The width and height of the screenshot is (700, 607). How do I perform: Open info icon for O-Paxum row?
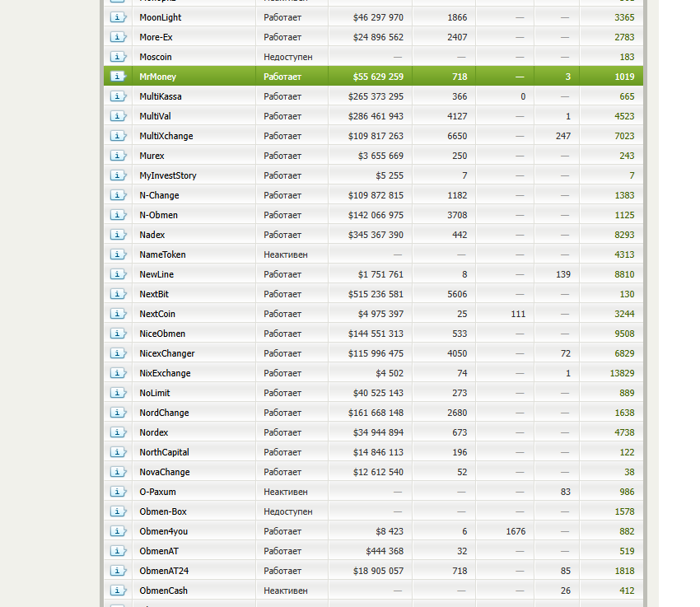click(118, 492)
